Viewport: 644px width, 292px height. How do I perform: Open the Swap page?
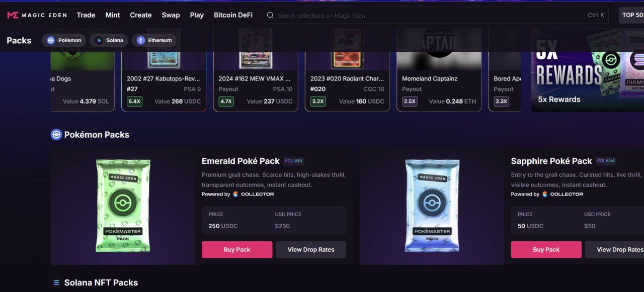pos(171,15)
